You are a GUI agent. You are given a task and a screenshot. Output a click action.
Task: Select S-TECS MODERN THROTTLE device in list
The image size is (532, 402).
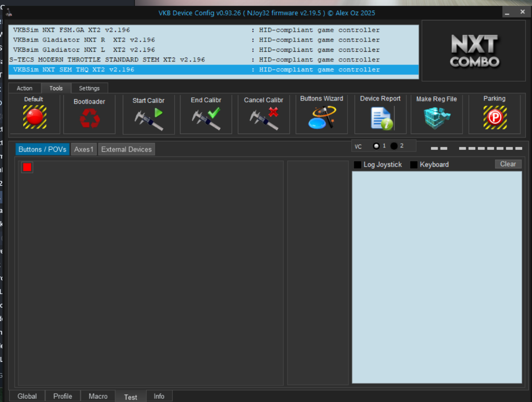click(x=107, y=60)
